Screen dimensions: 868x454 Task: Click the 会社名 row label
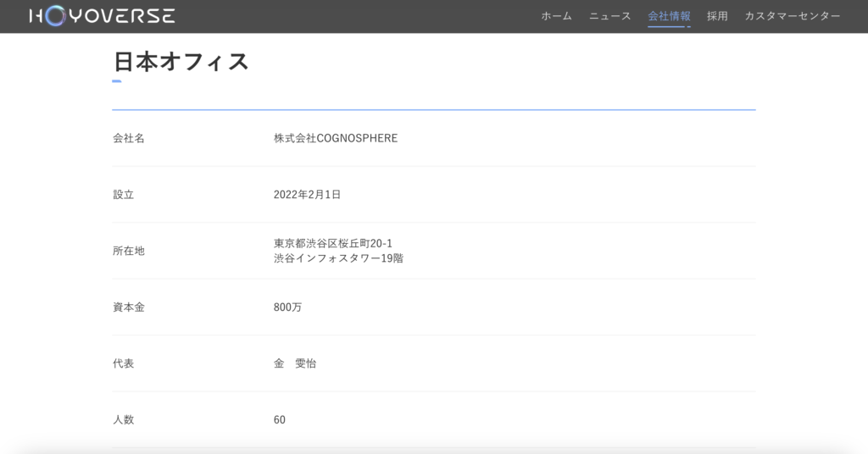click(x=129, y=138)
